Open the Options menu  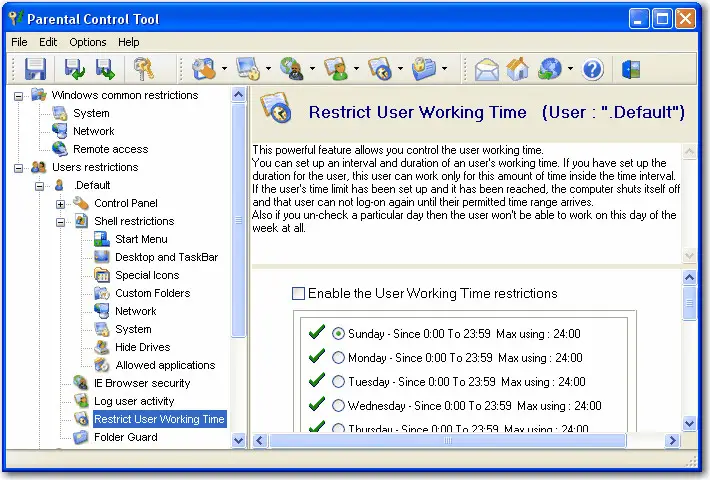point(87,42)
